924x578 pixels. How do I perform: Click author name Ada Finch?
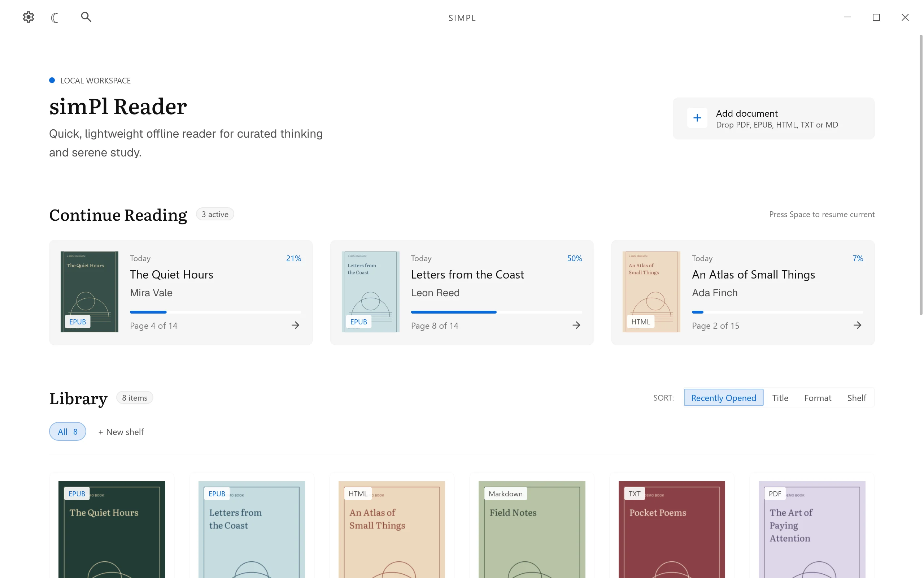click(715, 293)
